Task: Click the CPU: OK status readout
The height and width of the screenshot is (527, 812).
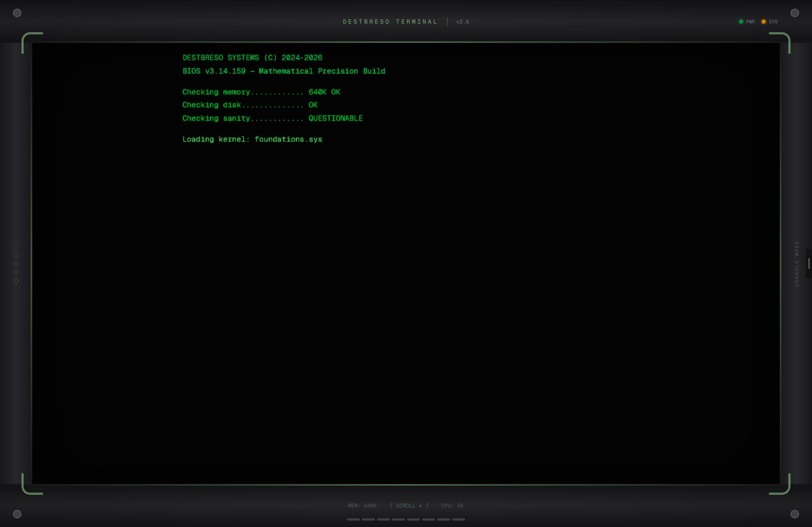Action: [452, 506]
